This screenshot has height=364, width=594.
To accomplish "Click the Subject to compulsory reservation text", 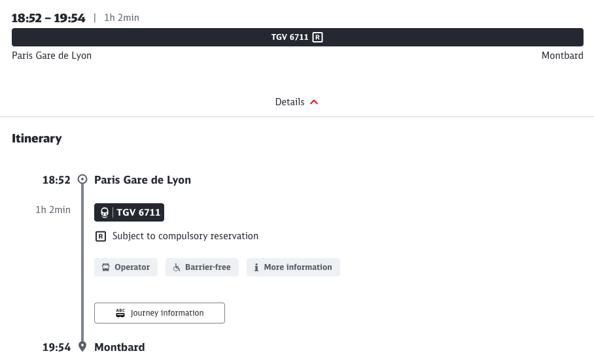I will (x=185, y=236).
